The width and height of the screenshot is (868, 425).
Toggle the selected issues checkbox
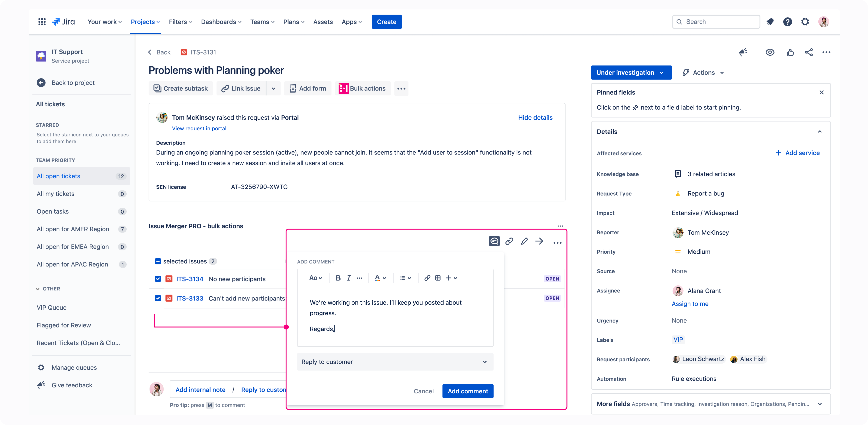[158, 261]
